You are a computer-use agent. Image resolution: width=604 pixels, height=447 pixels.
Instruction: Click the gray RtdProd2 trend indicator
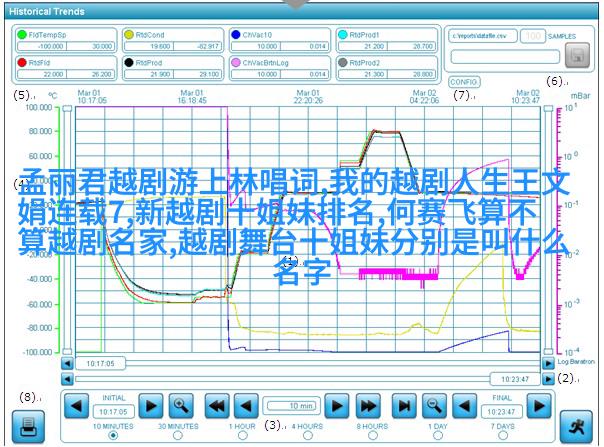tap(342, 62)
